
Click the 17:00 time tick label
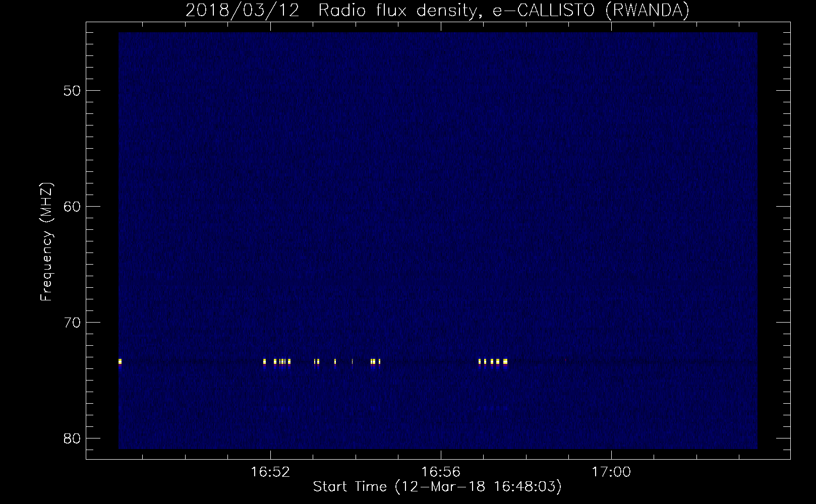pyautogui.click(x=611, y=472)
